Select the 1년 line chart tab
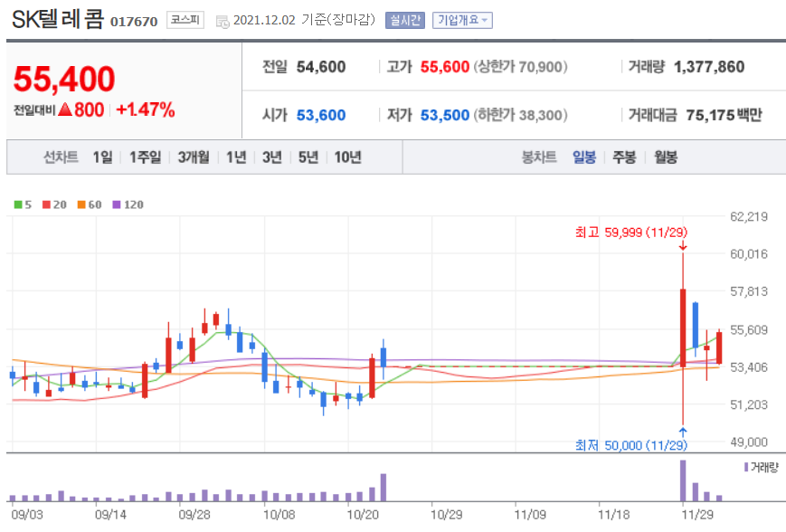This screenshot has height=532, width=786. coord(236,157)
